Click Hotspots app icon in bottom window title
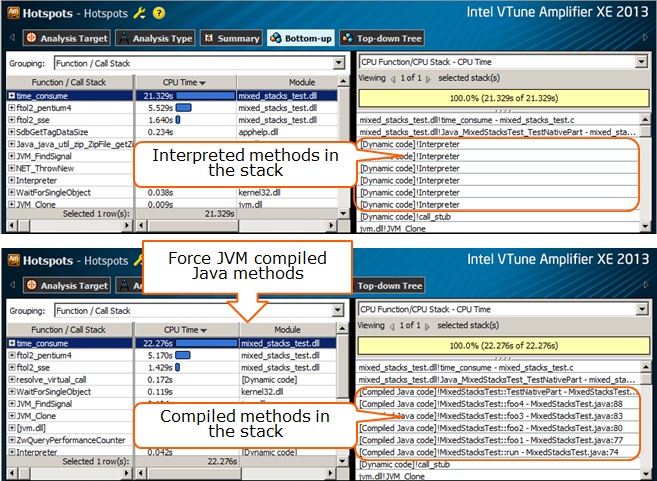 13,260
